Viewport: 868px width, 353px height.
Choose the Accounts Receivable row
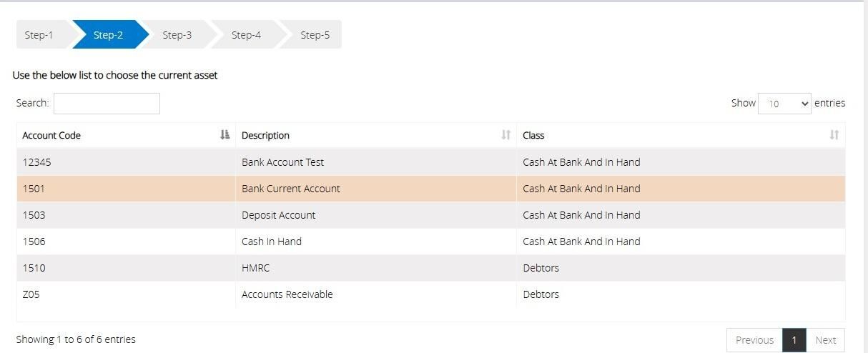[x=430, y=294]
